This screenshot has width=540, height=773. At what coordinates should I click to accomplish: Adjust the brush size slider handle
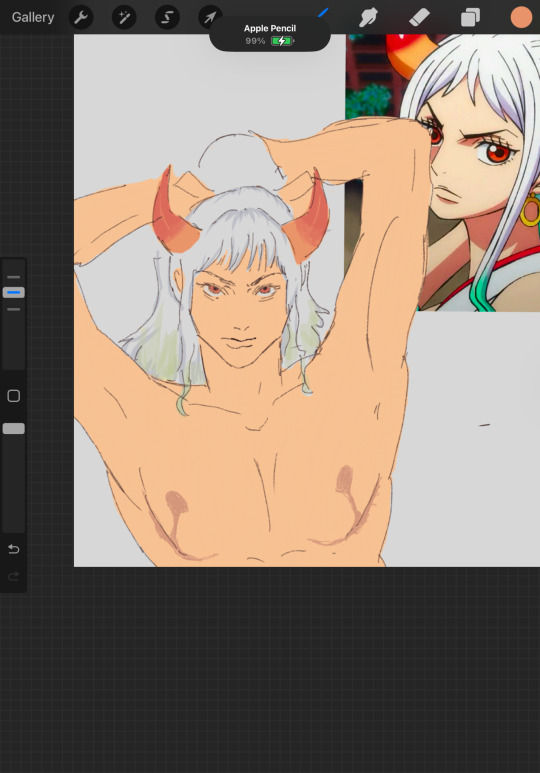(x=14, y=292)
